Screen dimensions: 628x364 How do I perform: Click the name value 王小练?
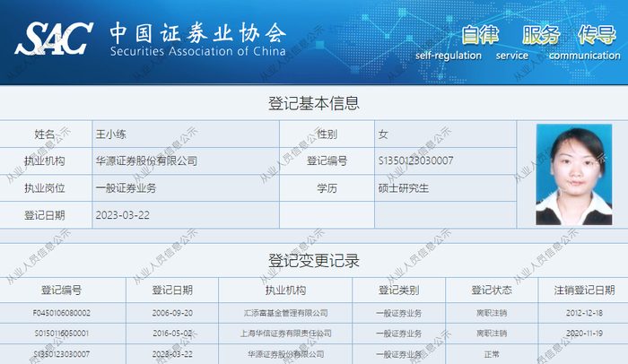tap(111, 134)
